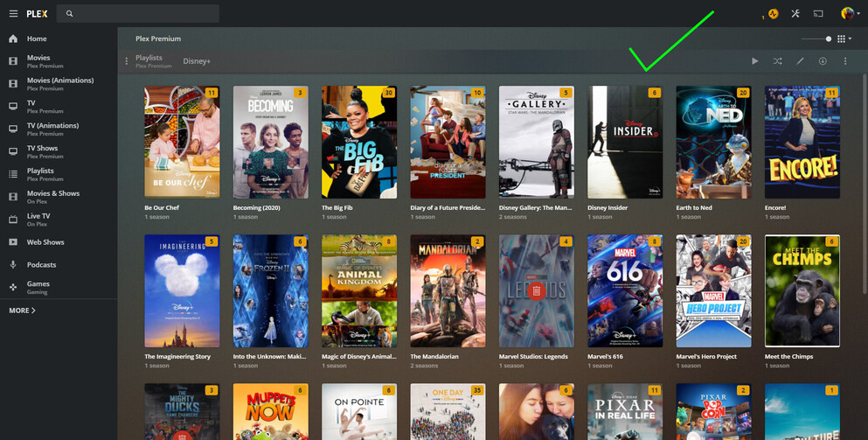Click the Home house icon

(x=13, y=38)
